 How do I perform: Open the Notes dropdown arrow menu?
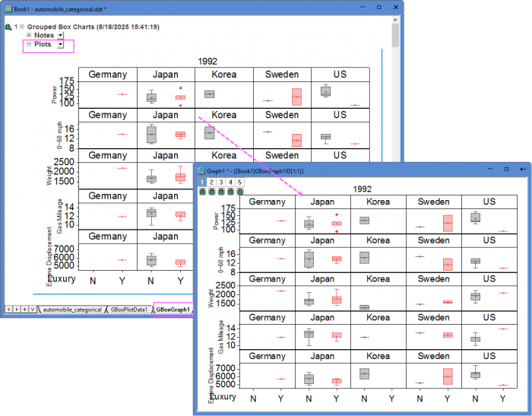click(x=60, y=36)
